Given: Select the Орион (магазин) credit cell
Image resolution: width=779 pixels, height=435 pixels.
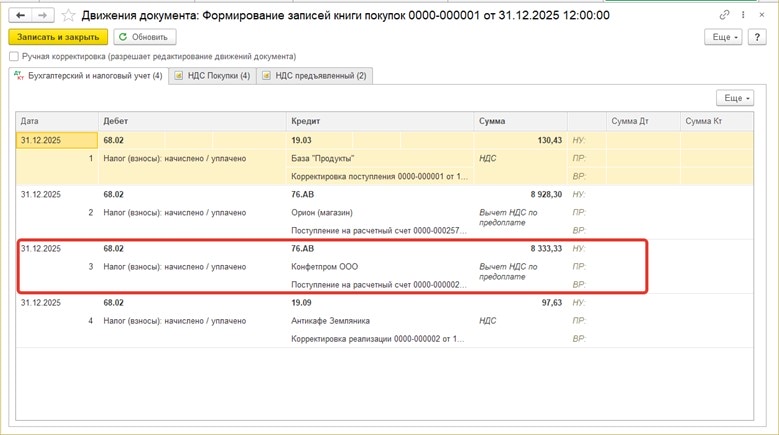Looking at the screenshot, I should point(324,213).
